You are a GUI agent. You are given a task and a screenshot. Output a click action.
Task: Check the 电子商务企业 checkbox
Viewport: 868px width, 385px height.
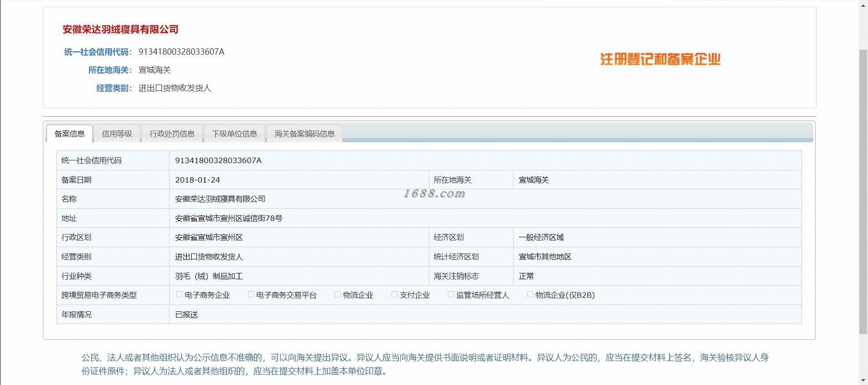[x=179, y=295]
